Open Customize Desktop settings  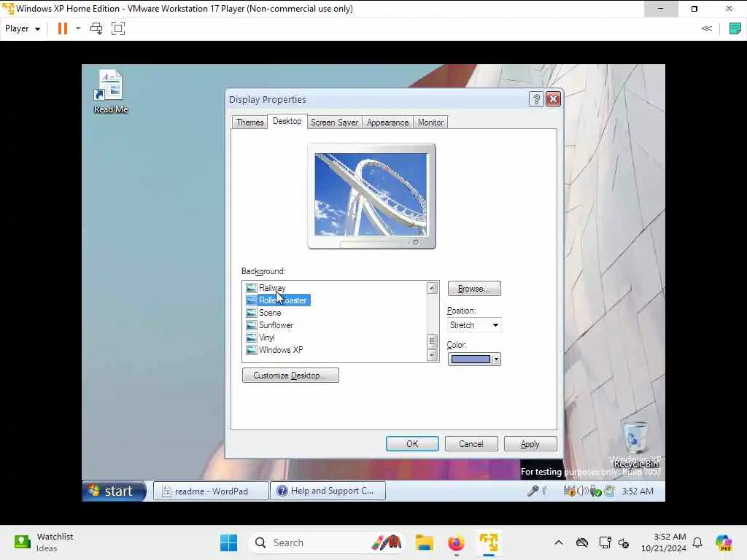(290, 376)
